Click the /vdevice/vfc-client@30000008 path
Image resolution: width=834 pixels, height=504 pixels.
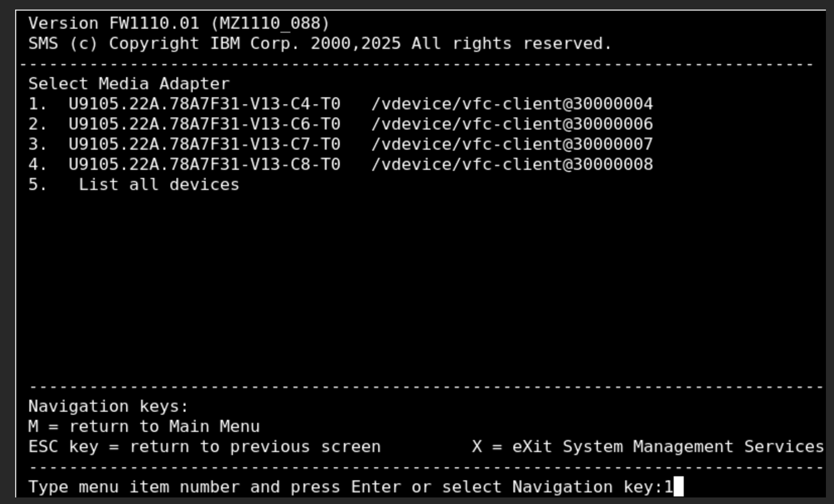[512, 164]
